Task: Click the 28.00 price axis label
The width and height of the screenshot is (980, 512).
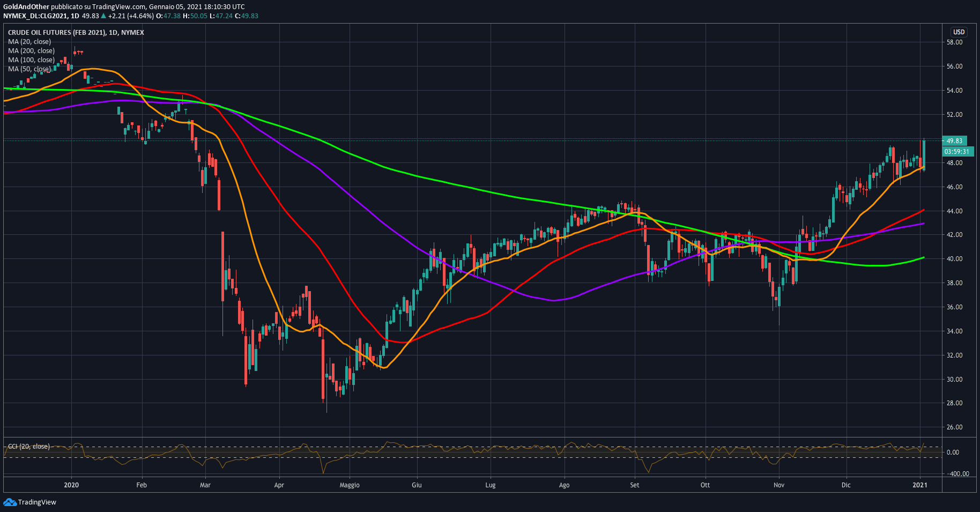Action: [954, 403]
